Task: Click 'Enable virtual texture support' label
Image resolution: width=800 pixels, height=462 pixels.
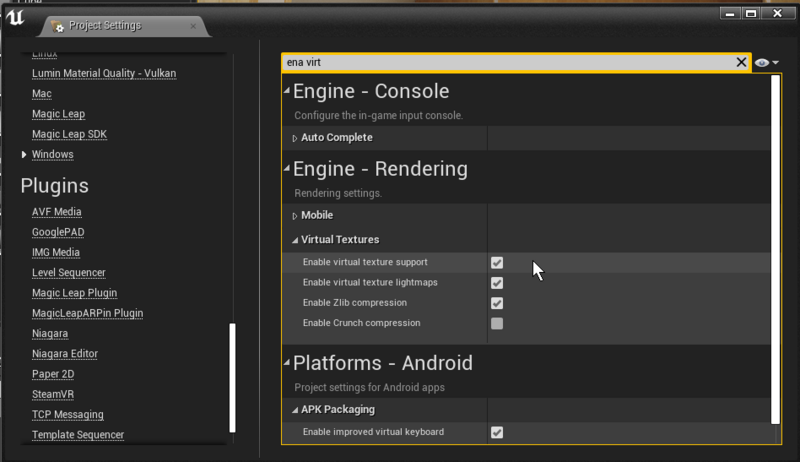Action: coord(365,262)
